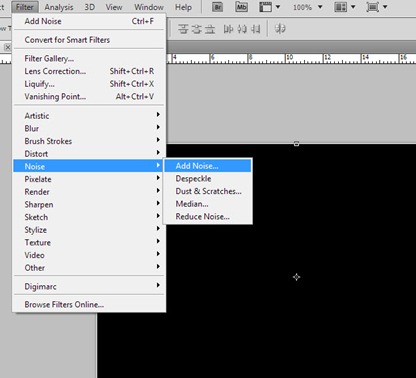Viewport: 416px width, 378px height.
Task: Open the Arrange Documents icon
Action: pos(341,7)
